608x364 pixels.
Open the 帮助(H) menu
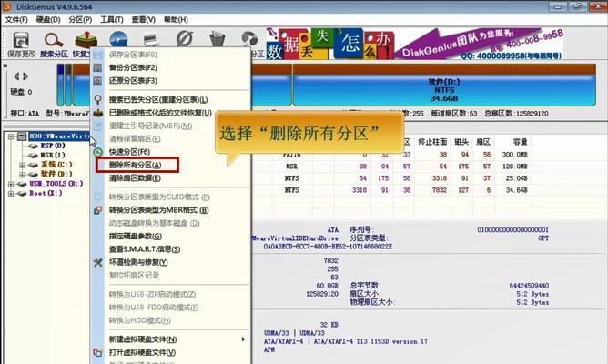(176, 19)
